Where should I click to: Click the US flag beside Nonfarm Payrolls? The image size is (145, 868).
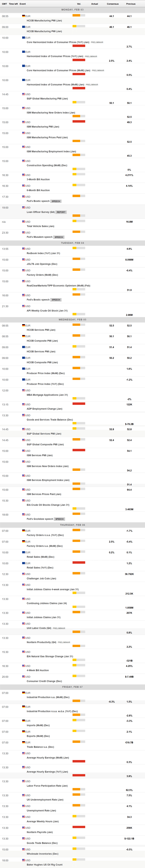click(24, 828)
